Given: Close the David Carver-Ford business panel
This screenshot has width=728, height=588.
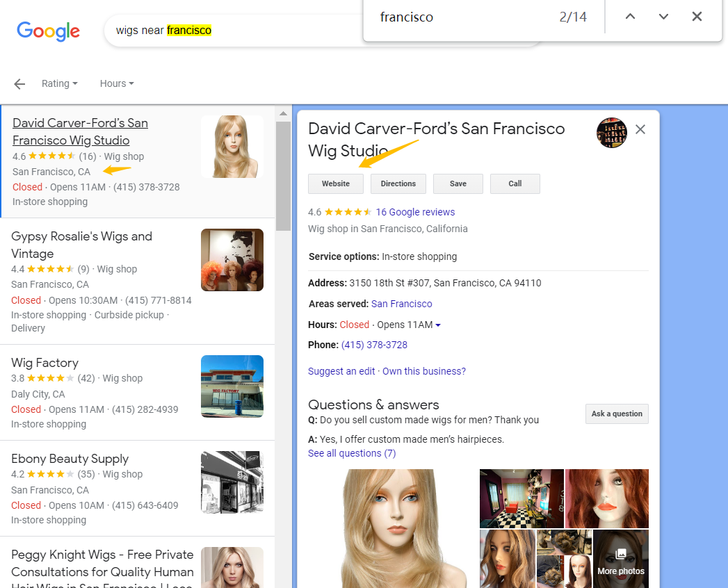Looking at the screenshot, I should (640, 129).
